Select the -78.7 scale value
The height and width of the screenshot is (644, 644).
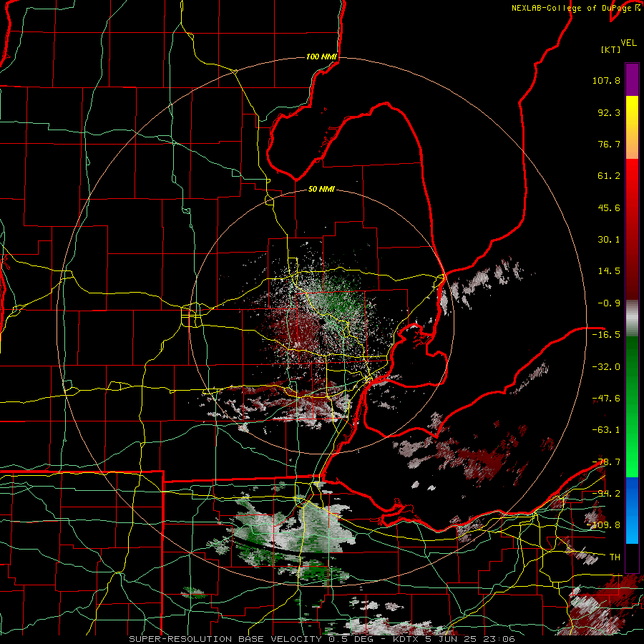tap(606, 462)
